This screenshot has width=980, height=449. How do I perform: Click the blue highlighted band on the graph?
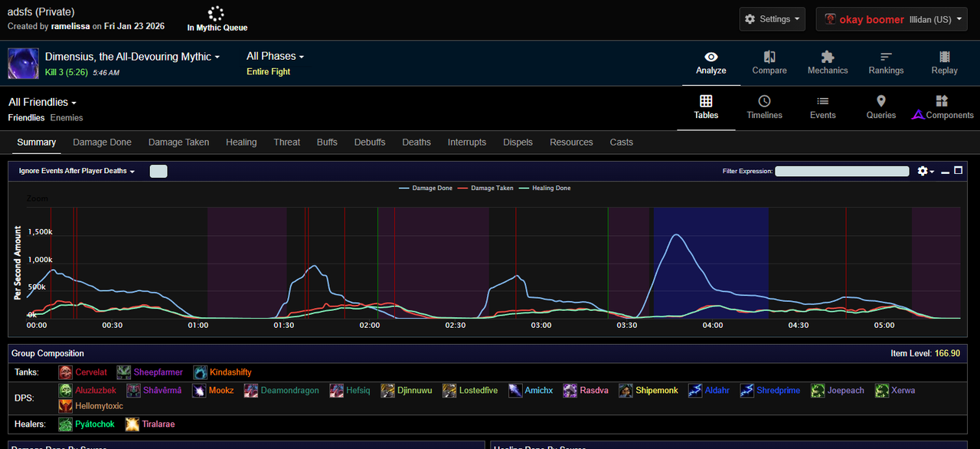[x=710, y=263]
